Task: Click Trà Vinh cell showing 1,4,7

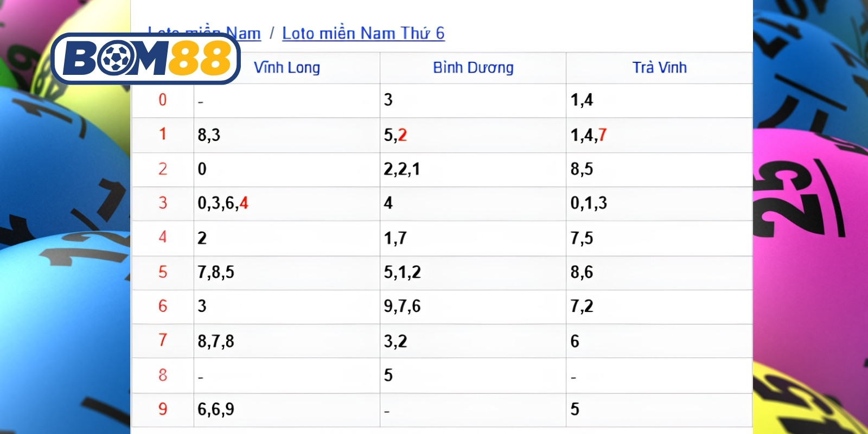Action: 659,135
